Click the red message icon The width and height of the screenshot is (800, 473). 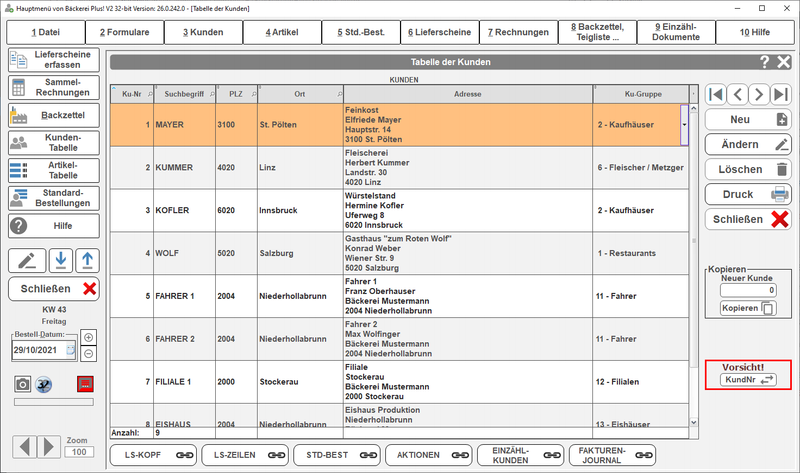point(85,384)
